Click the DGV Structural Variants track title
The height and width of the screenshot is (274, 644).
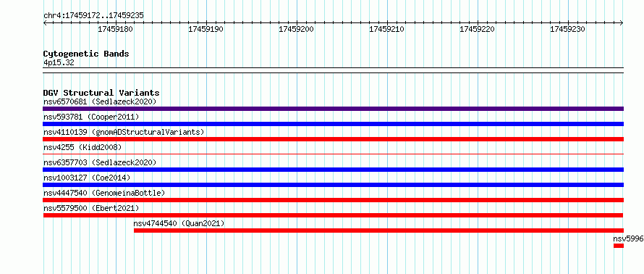coord(101,93)
